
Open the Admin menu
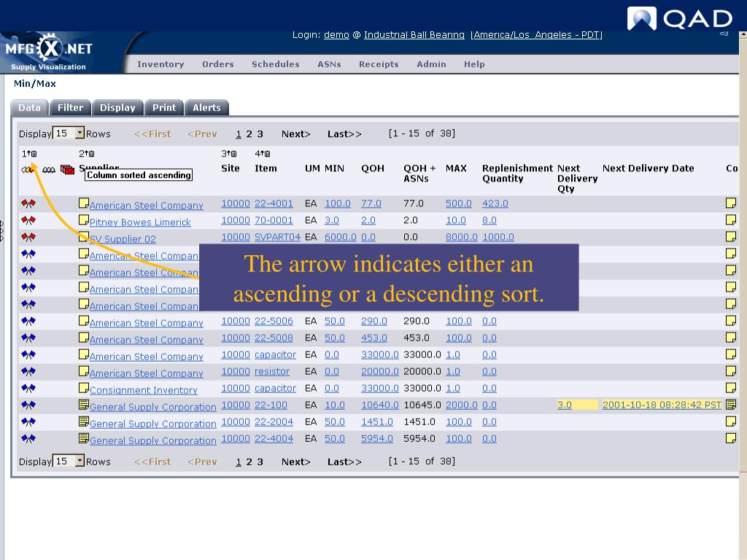click(x=431, y=64)
